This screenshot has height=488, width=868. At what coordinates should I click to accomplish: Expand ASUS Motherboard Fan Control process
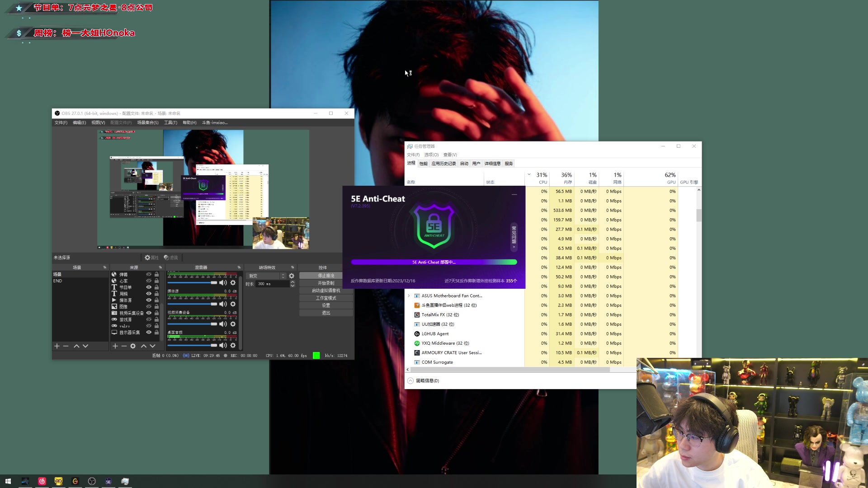coord(409,296)
